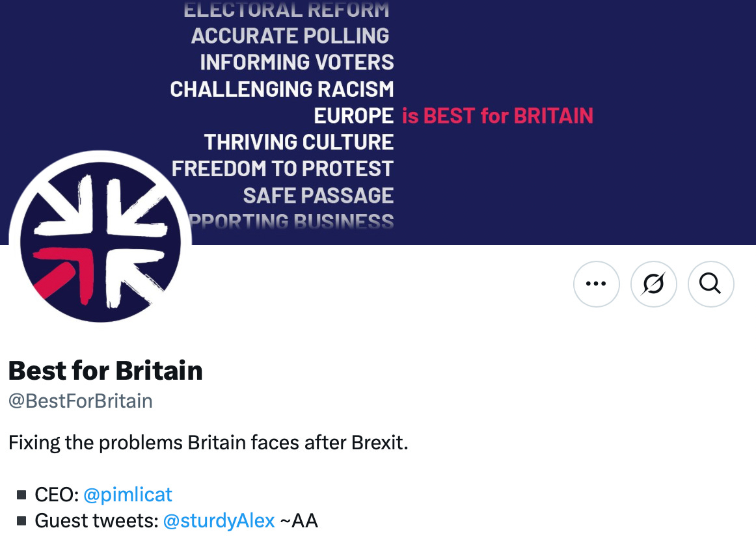This screenshot has height=541, width=756.
Task: Click the red "is BEST for BRITAIN" banner text
Action: [497, 116]
